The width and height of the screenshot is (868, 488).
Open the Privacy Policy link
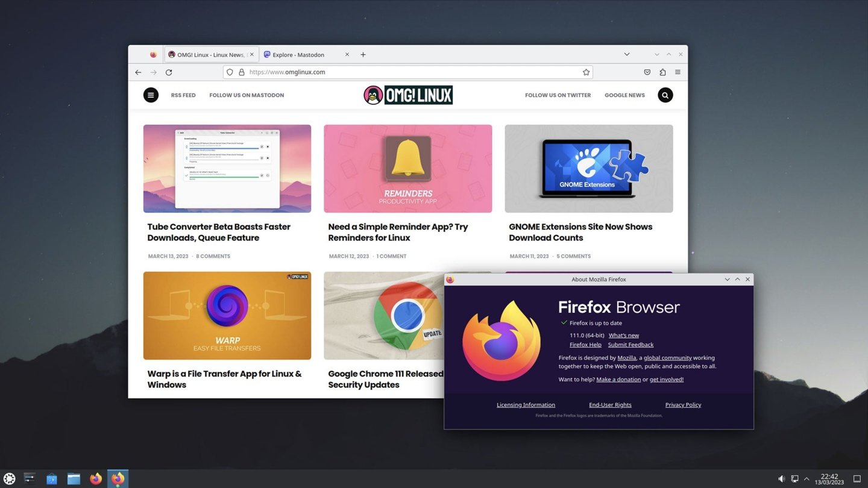[683, 405]
